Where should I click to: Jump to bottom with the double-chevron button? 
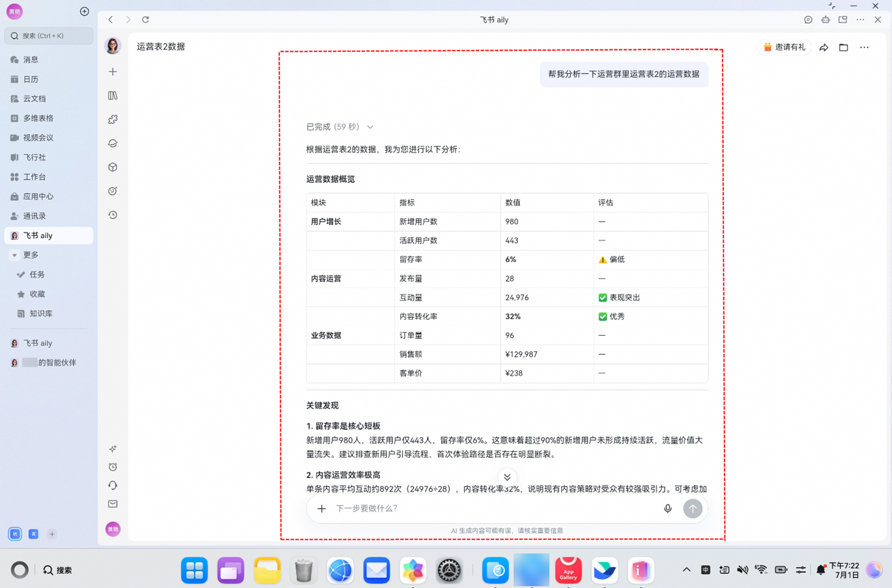click(x=507, y=477)
